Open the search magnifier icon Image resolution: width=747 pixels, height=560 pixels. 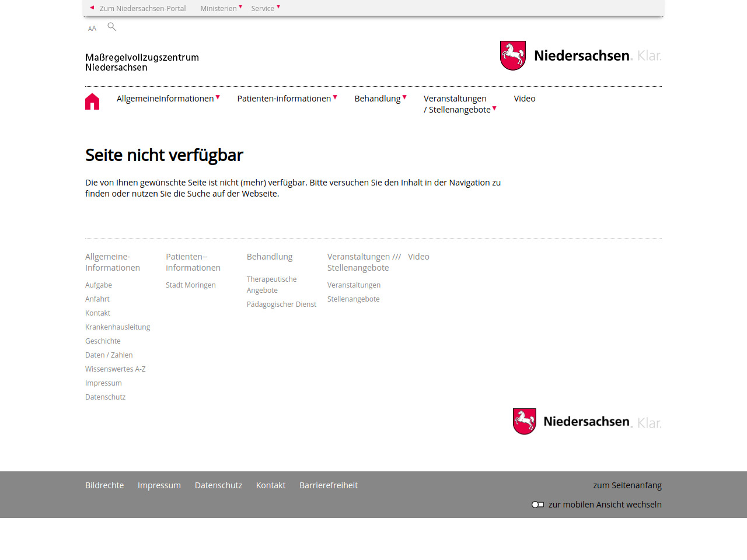pyautogui.click(x=112, y=27)
